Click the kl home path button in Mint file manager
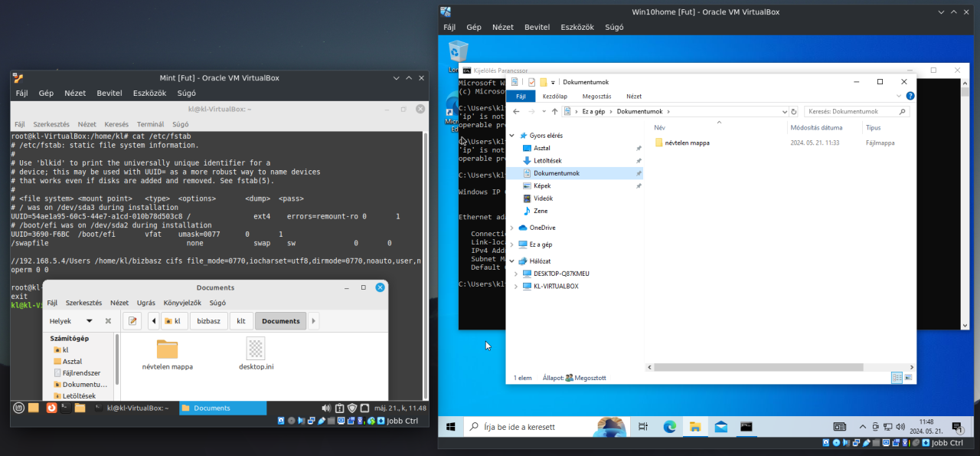The height and width of the screenshot is (456, 980). pos(174,321)
